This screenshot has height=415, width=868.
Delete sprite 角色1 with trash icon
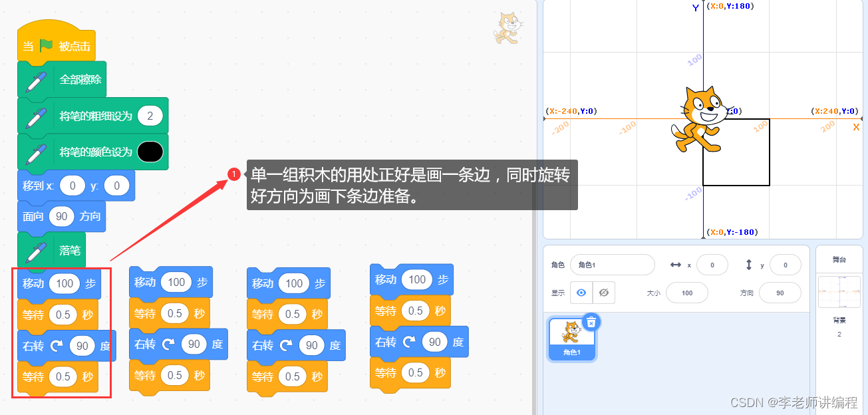point(591,323)
